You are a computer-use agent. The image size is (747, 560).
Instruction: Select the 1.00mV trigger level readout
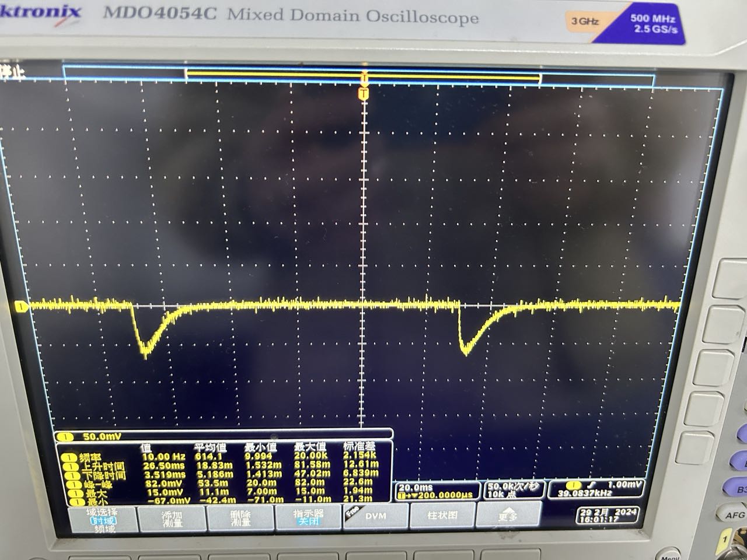click(x=624, y=484)
